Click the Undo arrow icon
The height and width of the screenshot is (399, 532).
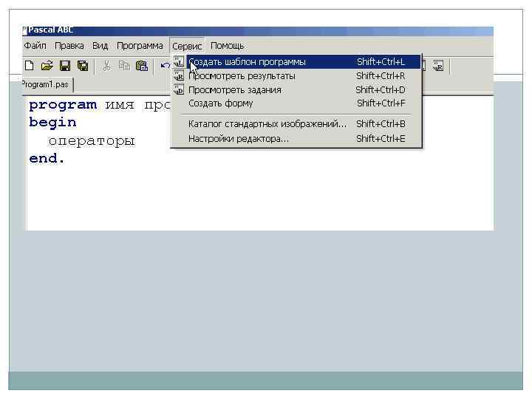[165, 66]
